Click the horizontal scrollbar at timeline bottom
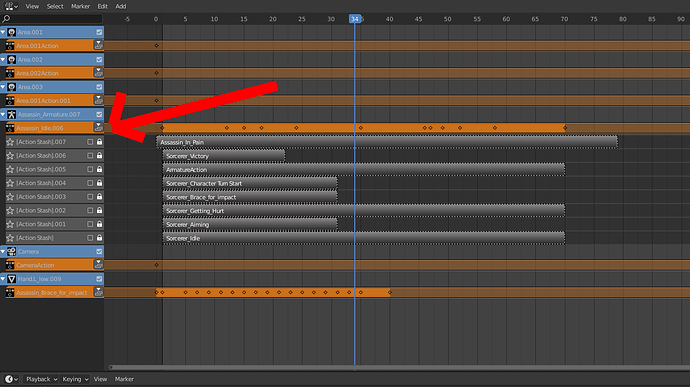 pyautogui.click(x=399, y=367)
